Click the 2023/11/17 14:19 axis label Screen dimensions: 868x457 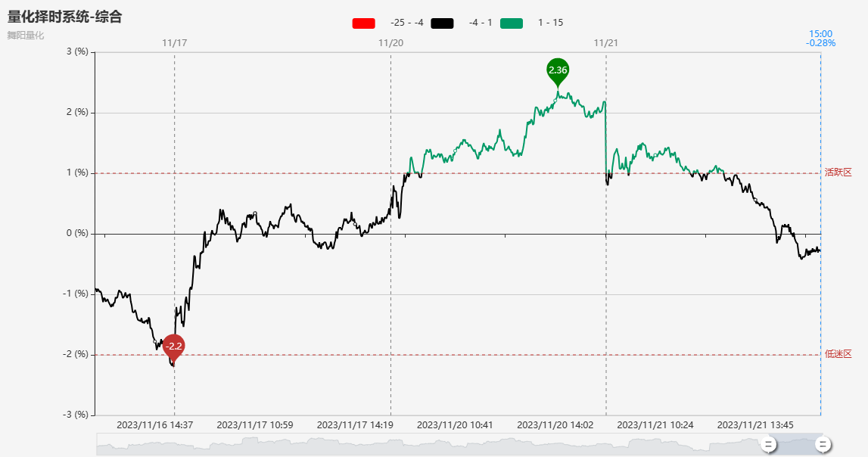pyautogui.click(x=355, y=425)
